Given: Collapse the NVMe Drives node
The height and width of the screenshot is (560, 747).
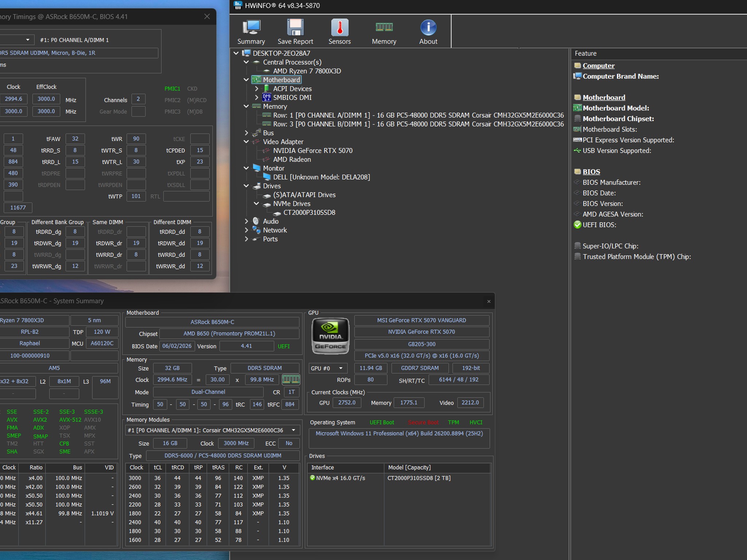Looking at the screenshot, I should point(256,203).
